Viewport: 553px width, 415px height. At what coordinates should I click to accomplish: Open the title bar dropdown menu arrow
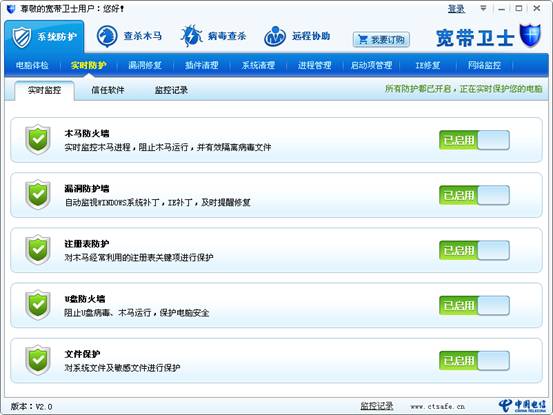(483, 8)
